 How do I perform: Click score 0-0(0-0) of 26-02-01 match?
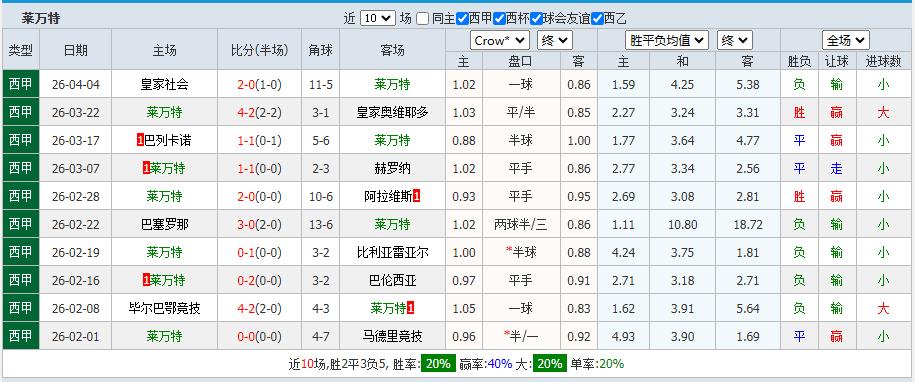(x=259, y=337)
